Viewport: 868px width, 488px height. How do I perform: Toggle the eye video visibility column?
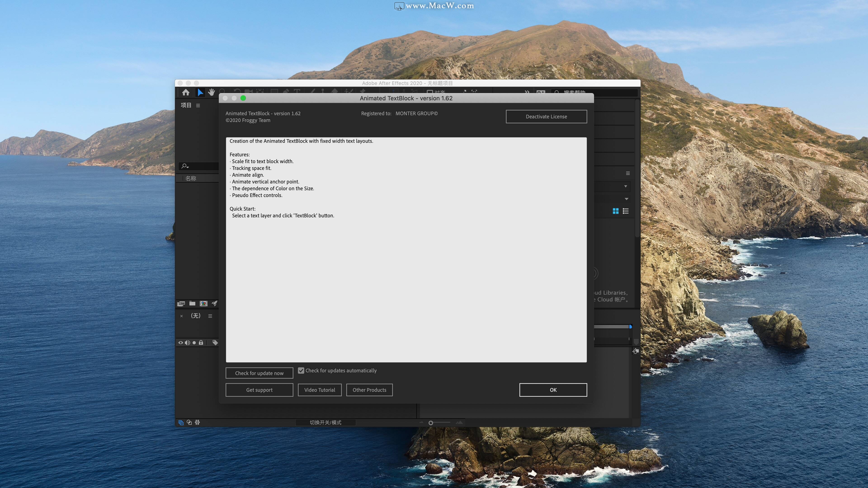181,343
